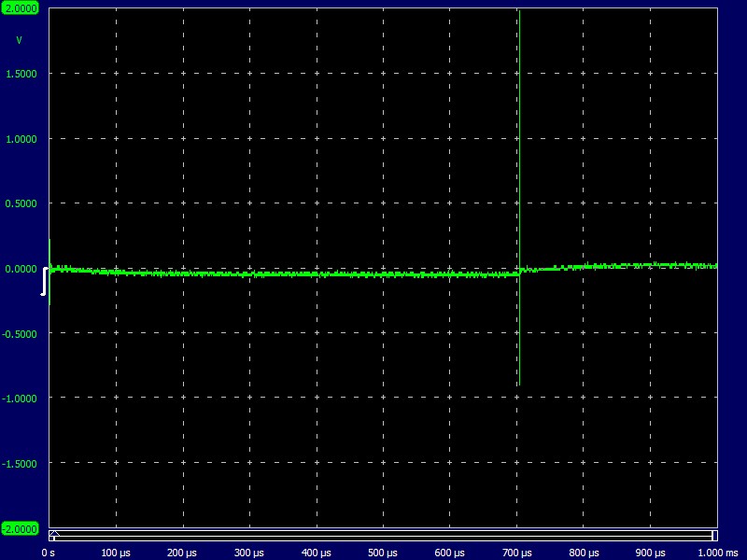Viewport: 747px width, 560px height.
Task: Click the 900 µs time axis label
Action: [x=650, y=553]
